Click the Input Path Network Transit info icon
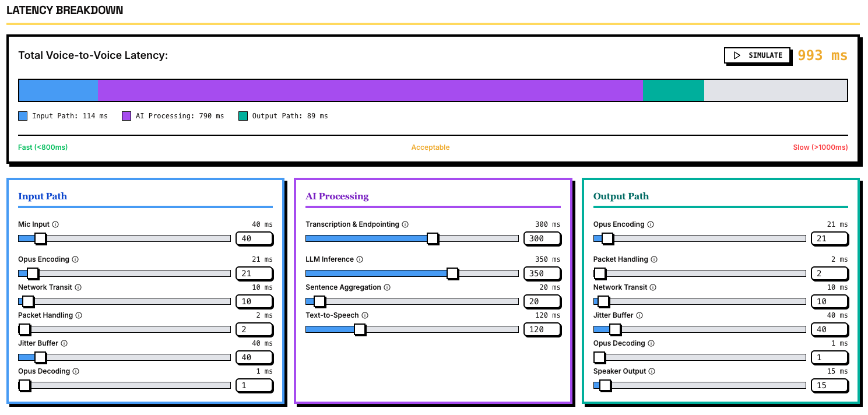The image size is (868, 415). click(x=78, y=287)
